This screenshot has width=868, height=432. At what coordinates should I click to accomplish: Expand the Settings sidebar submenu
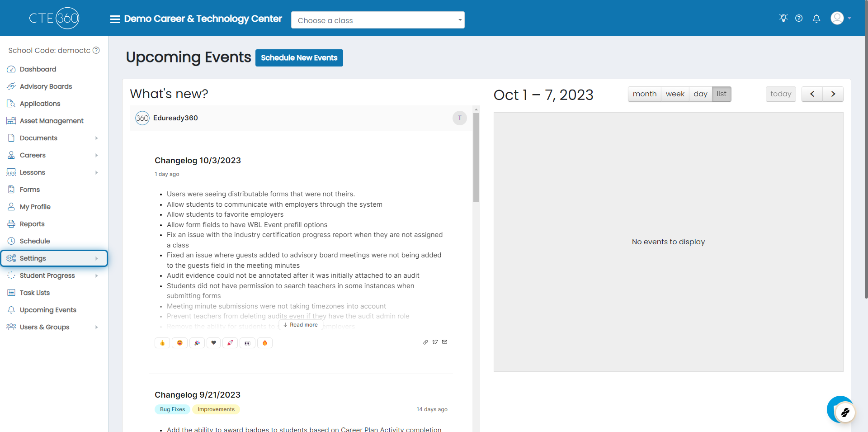pyautogui.click(x=54, y=258)
